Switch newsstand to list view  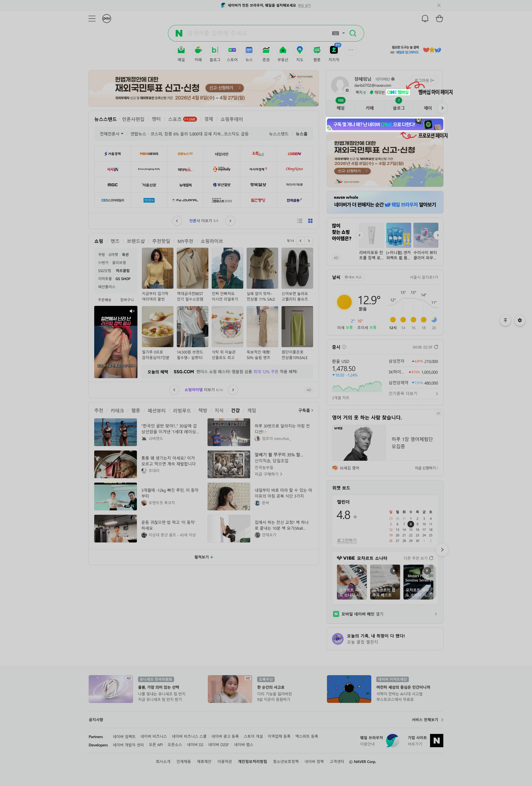[x=300, y=221]
